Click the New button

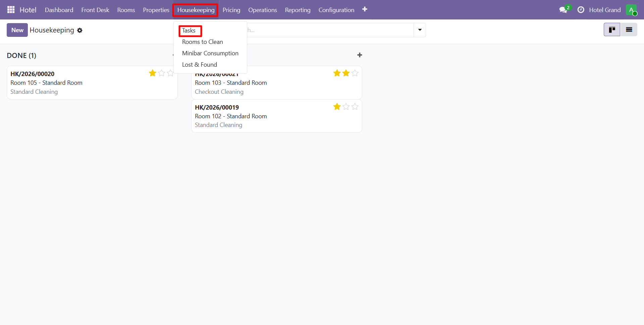pyautogui.click(x=17, y=30)
